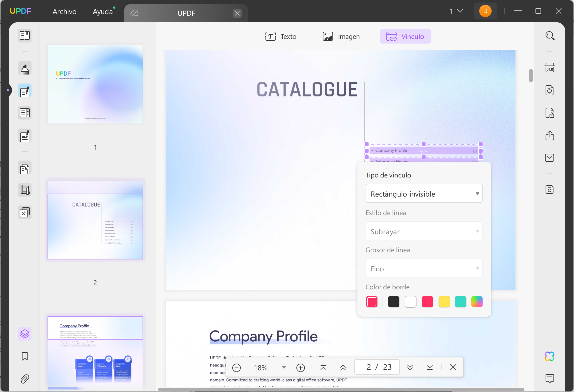Open the Reader mode icon in left sidebar
The height and width of the screenshot is (392, 574).
pos(25,36)
